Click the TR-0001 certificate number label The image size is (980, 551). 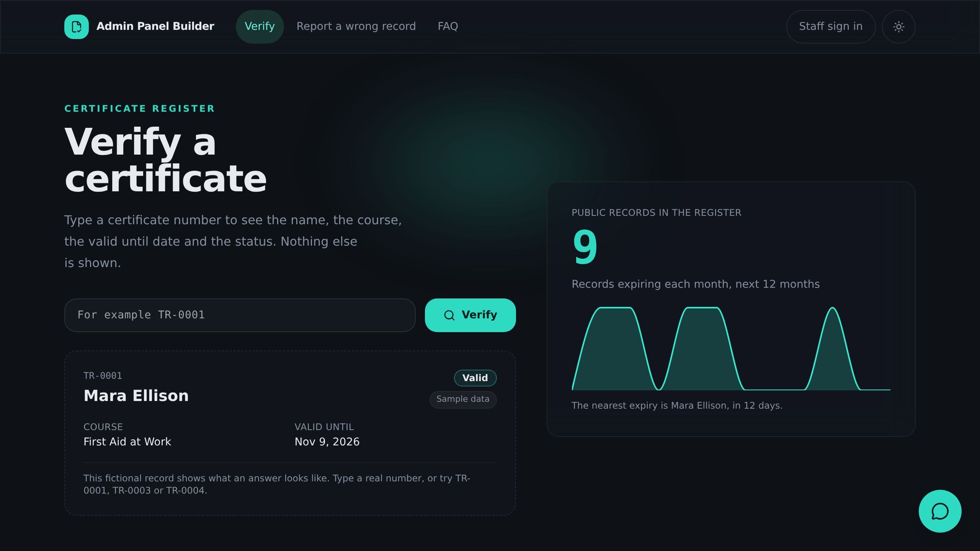tap(103, 376)
